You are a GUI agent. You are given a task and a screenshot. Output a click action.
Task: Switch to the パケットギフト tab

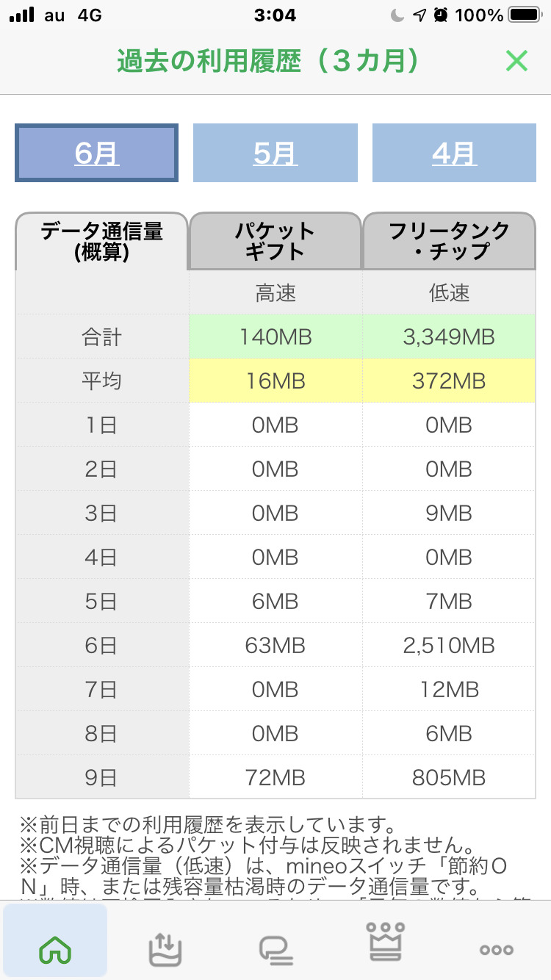point(275,242)
